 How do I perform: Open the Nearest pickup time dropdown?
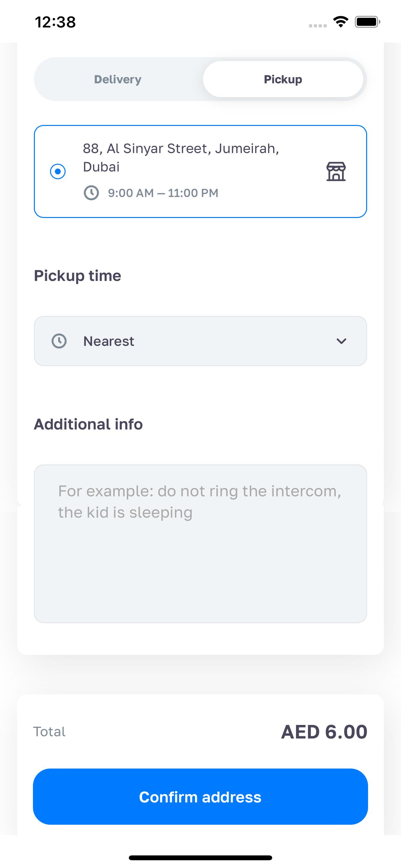click(200, 341)
